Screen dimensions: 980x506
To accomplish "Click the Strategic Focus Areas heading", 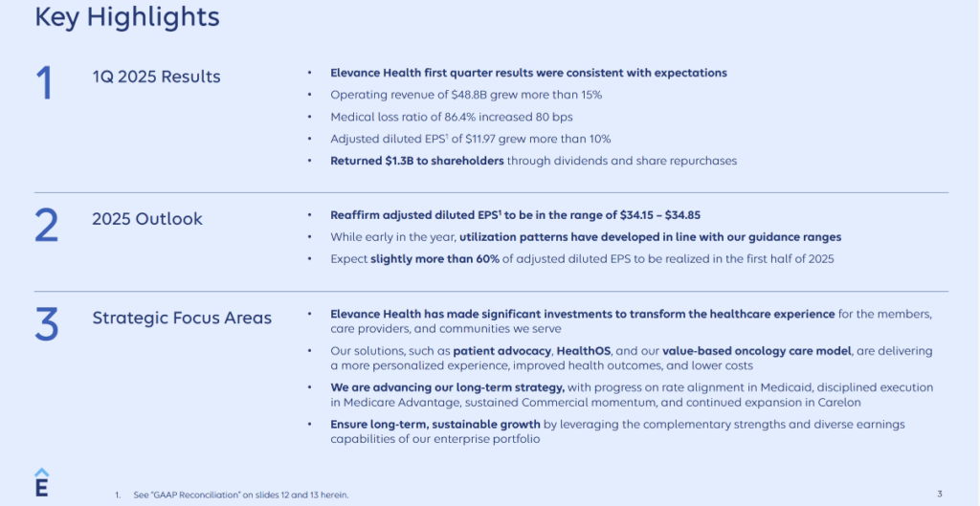I will 182,318.
